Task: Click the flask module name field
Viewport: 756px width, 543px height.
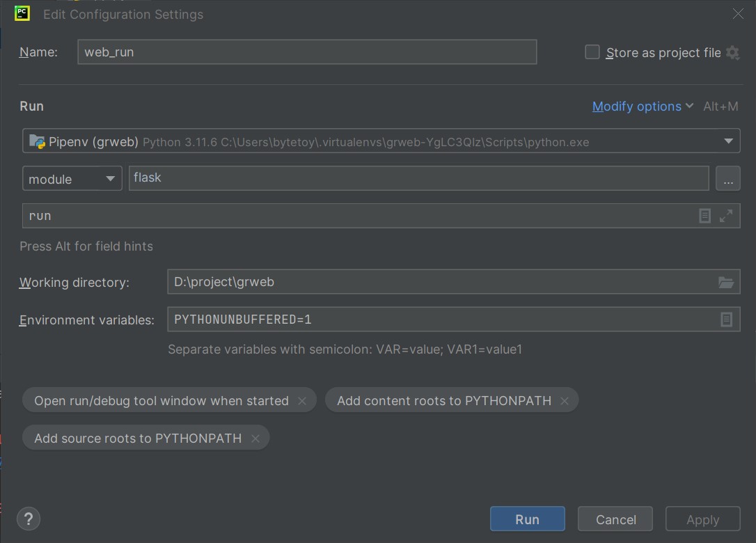Action: point(418,178)
